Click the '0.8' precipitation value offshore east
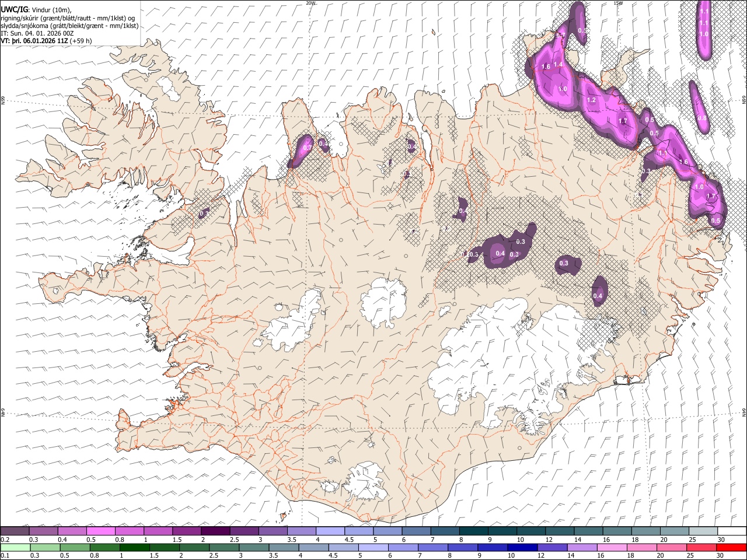Image resolution: width=747 pixels, height=560 pixels. [x=702, y=118]
